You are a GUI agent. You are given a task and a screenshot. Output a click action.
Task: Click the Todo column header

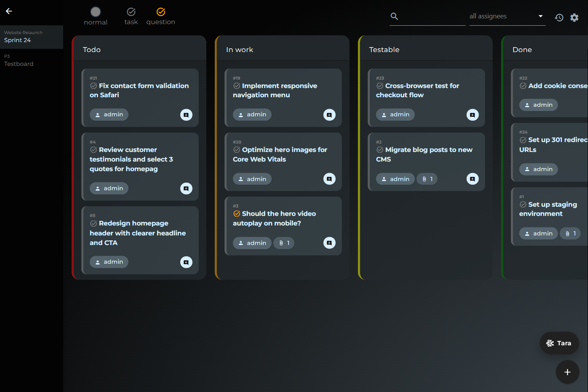click(92, 49)
